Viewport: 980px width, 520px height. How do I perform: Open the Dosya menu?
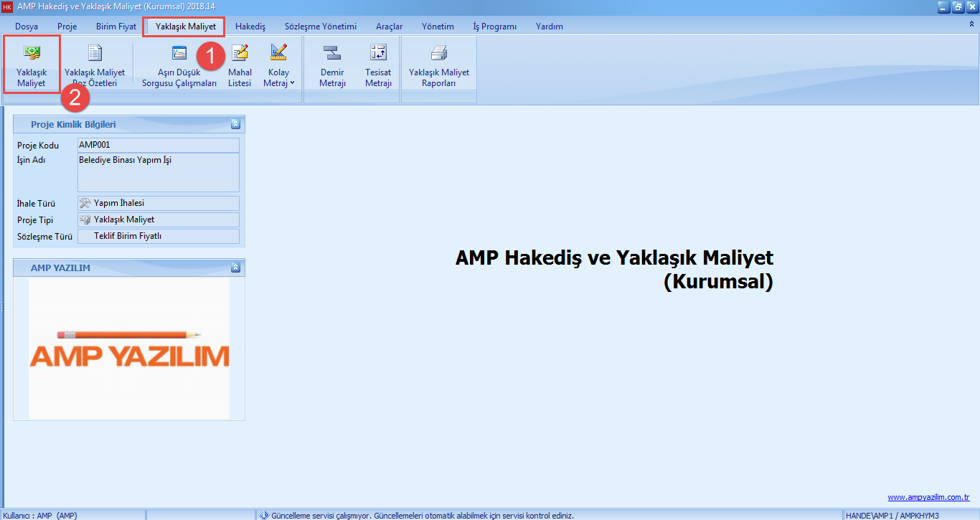[27, 26]
